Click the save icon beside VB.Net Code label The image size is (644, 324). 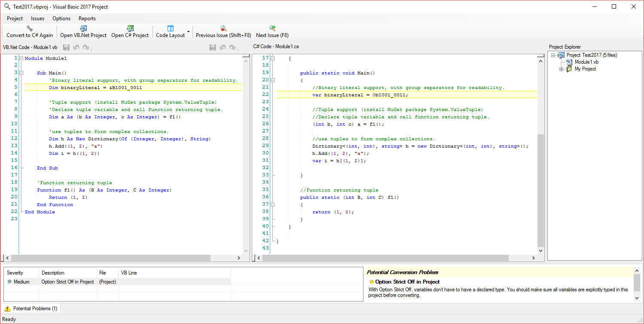pos(66,47)
